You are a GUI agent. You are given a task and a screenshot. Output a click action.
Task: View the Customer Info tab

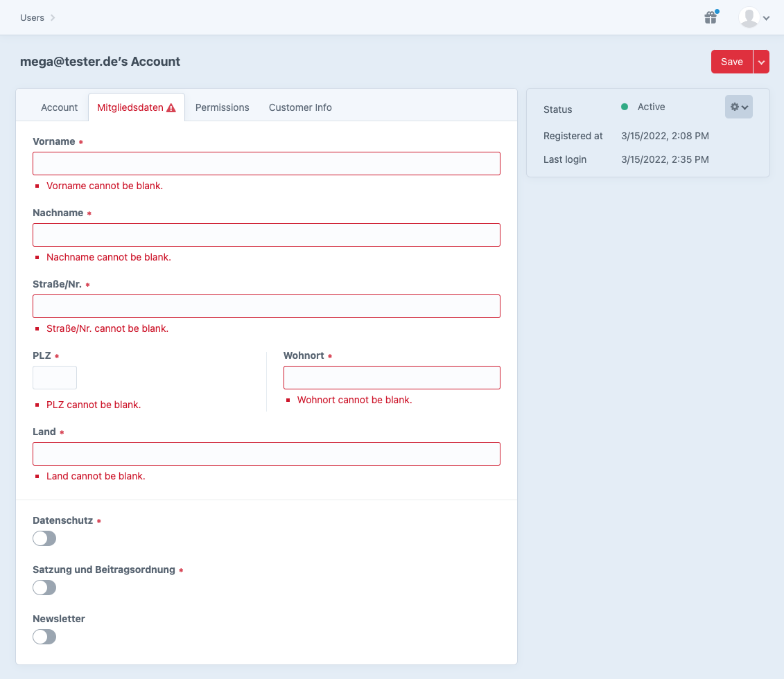point(300,107)
